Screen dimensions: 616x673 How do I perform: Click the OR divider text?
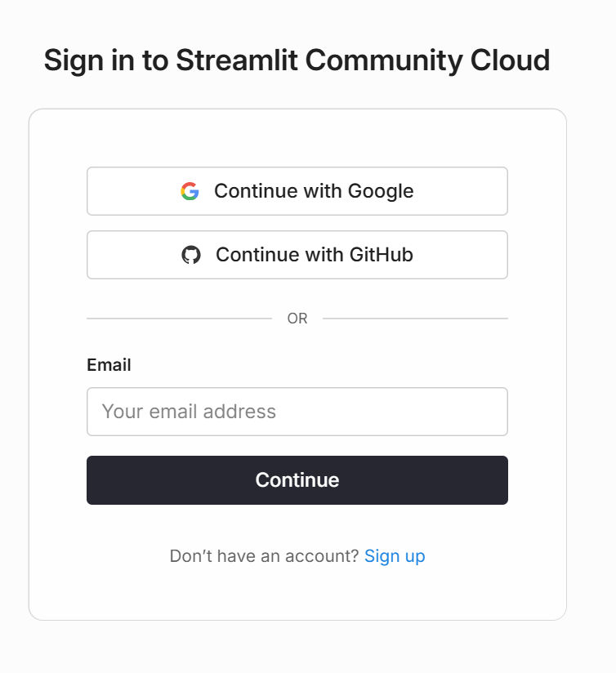pyautogui.click(x=297, y=319)
